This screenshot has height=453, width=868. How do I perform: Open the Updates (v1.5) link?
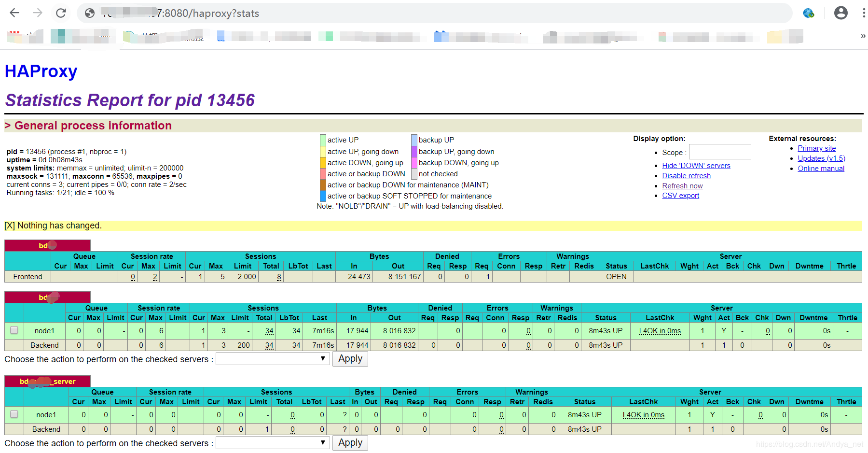click(822, 158)
